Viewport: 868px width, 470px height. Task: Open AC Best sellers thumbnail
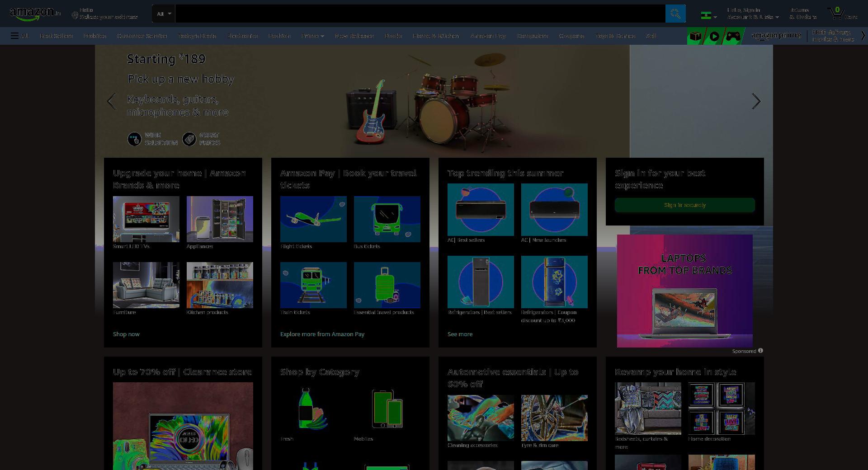(x=481, y=210)
